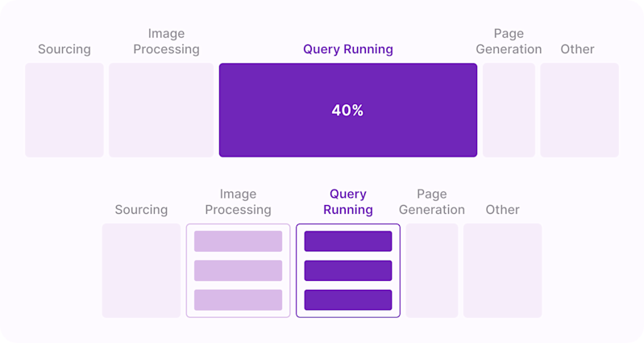Click the bottom row Query Running label
Image resolution: width=644 pixels, height=343 pixels.
[x=348, y=202]
